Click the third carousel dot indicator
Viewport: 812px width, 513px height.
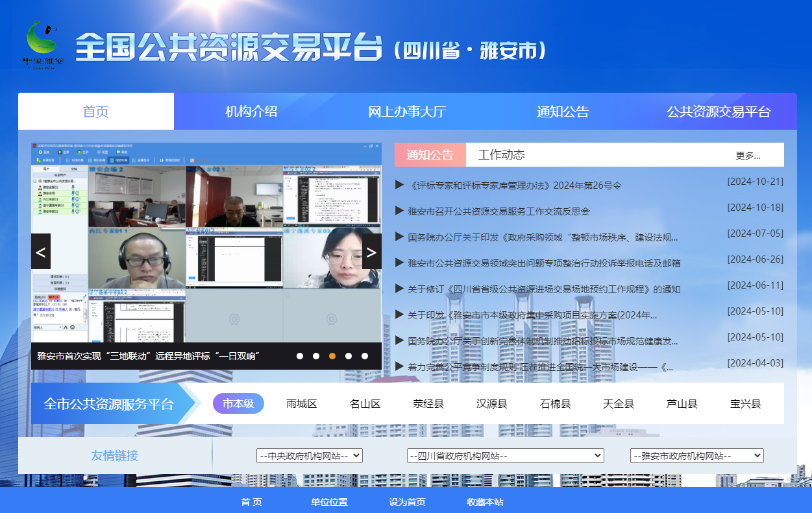(x=332, y=356)
